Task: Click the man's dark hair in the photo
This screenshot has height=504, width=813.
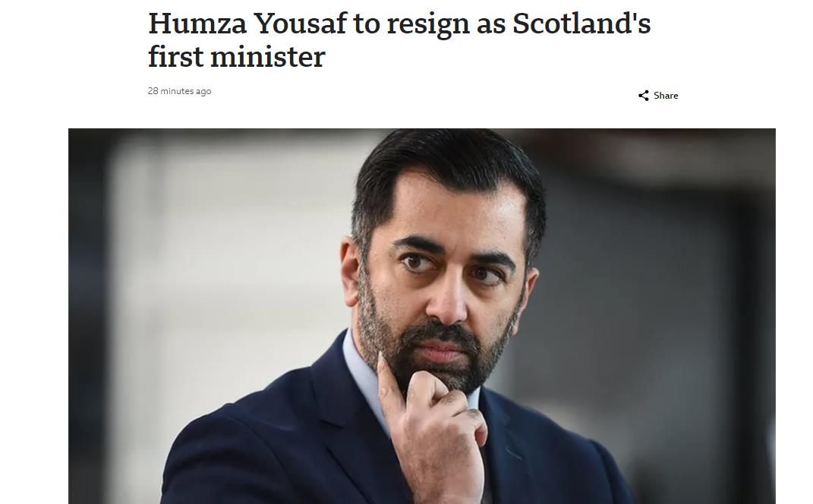Action: pyautogui.click(x=446, y=166)
